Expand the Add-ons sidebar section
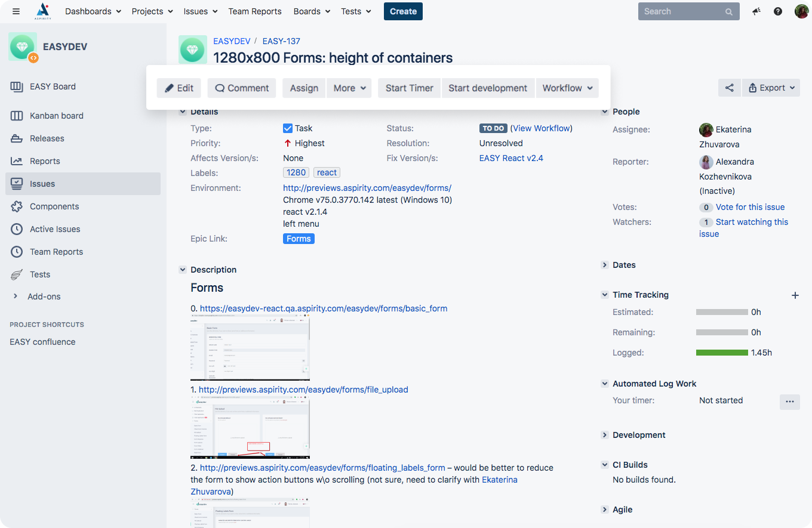812x528 pixels. pyautogui.click(x=16, y=297)
